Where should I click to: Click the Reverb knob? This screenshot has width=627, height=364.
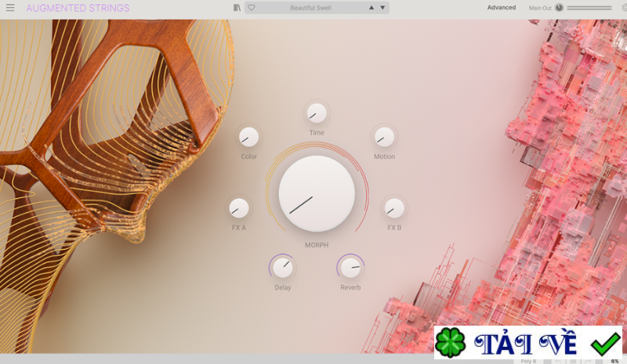pyautogui.click(x=350, y=267)
